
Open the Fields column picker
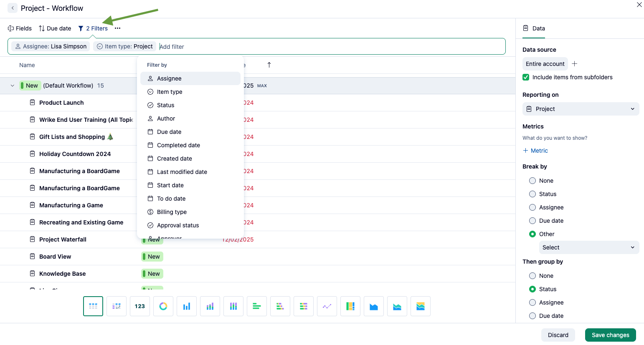(x=20, y=28)
